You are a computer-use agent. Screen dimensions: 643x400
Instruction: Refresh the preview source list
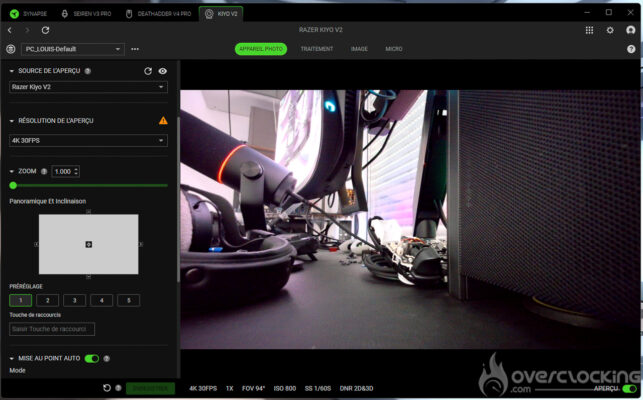click(x=148, y=71)
